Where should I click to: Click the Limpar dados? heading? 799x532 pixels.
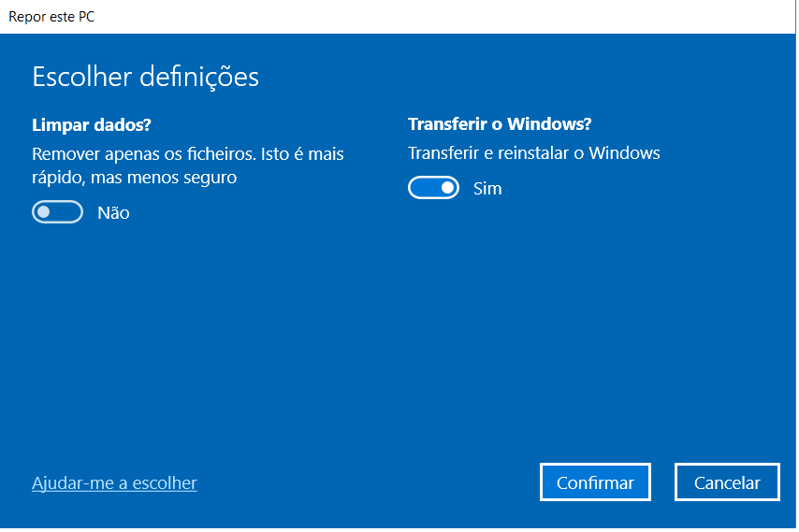point(91,124)
